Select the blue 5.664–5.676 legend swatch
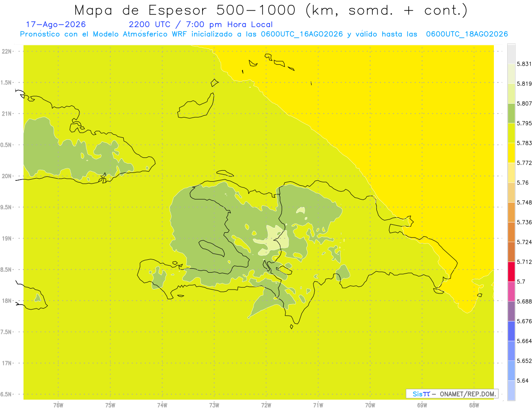Viewport: 532px width, 411px height. 511,331
